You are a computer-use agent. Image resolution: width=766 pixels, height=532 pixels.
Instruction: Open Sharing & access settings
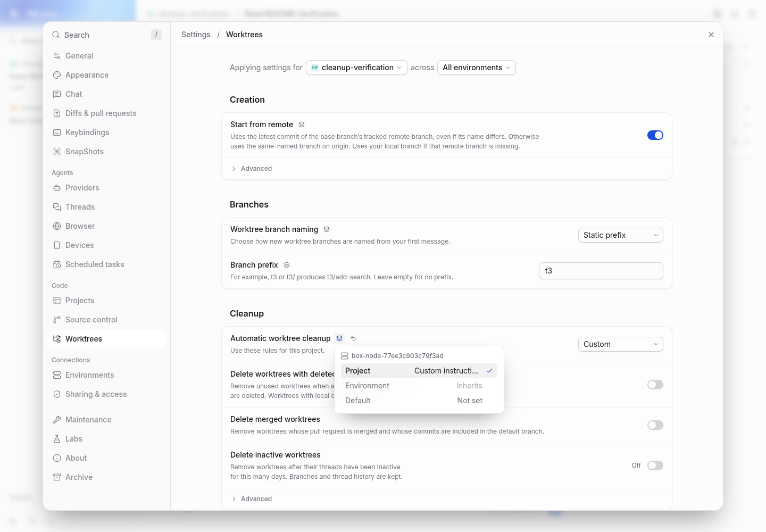[106, 394]
